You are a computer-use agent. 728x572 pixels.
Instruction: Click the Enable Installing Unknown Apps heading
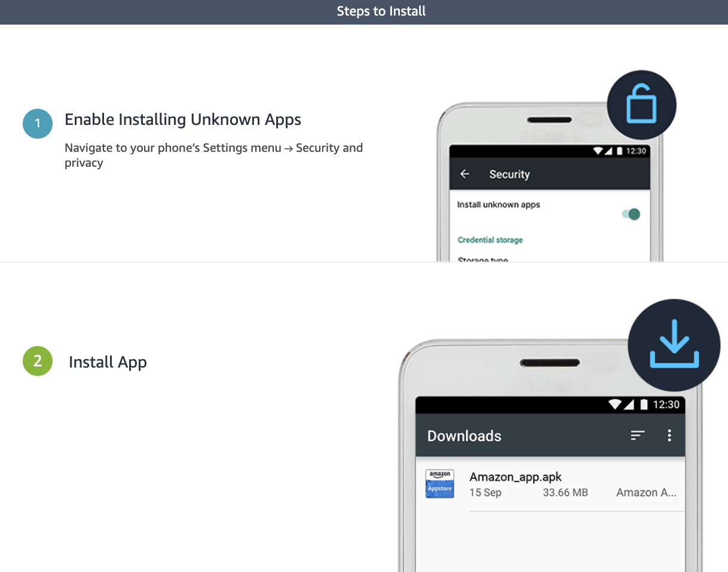[x=183, y=120]
